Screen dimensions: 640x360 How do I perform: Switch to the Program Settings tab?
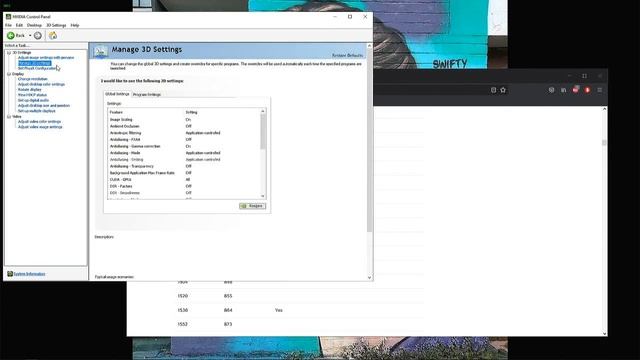[x=147, y=94]
